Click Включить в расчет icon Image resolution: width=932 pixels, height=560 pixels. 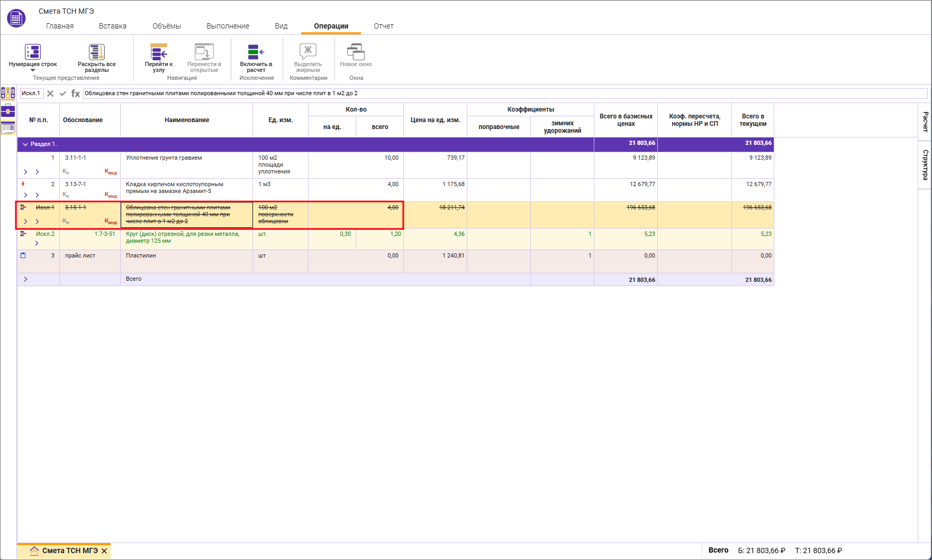coord(256,52)
